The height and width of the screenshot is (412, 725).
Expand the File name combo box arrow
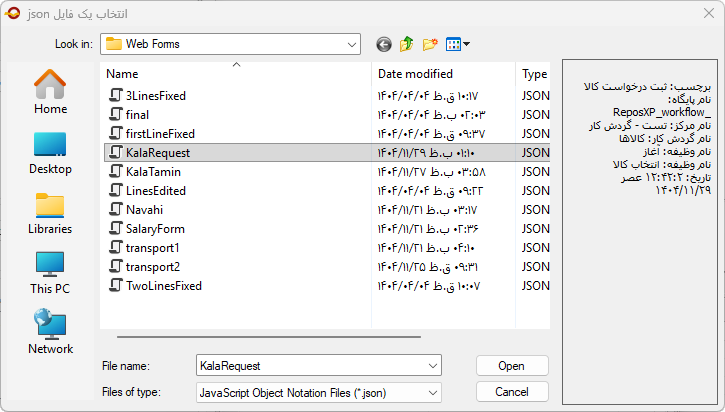point(432,366)
